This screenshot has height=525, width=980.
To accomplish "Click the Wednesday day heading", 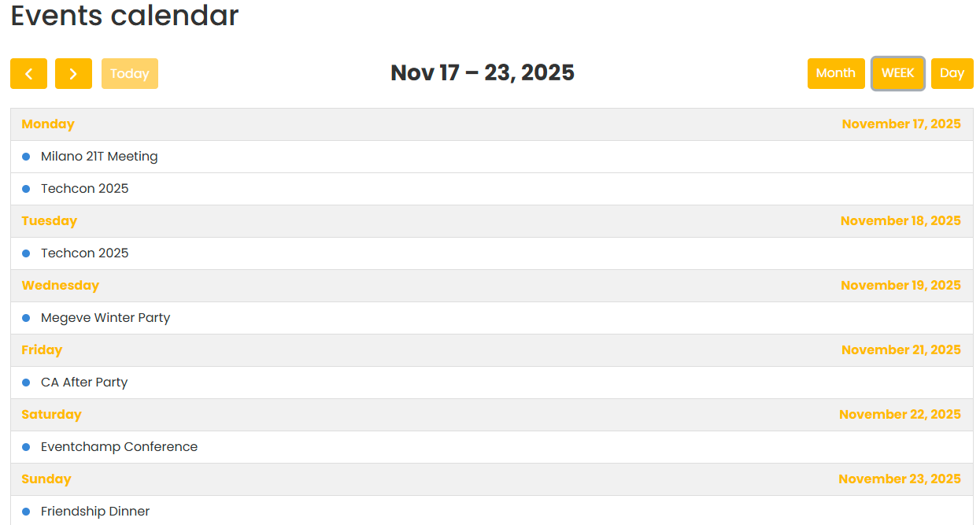I will pos(61,286).
